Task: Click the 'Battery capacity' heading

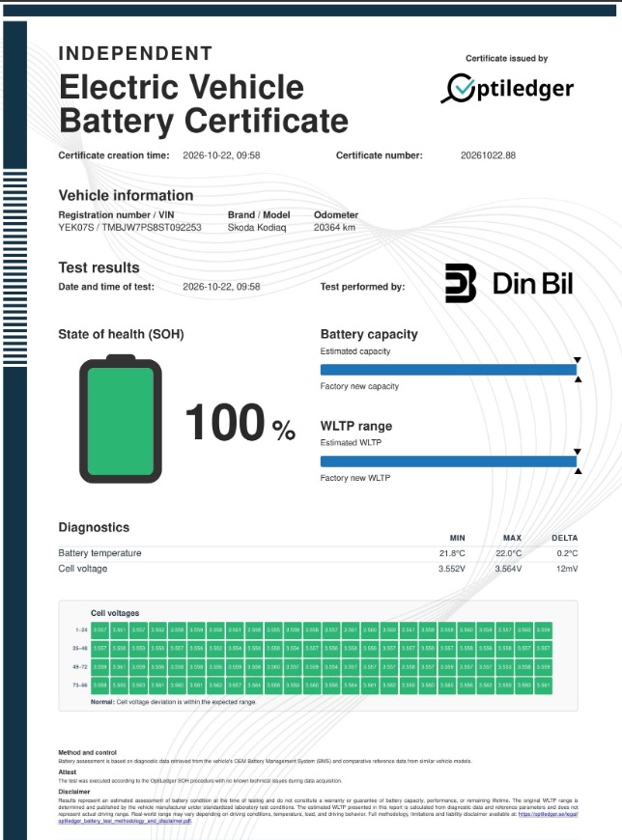Action: pos(369,334)
